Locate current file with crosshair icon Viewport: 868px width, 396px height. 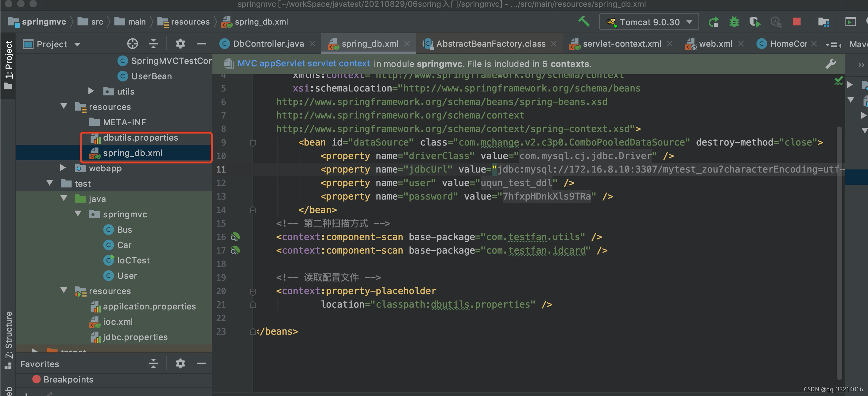click(x=132, y=44)
